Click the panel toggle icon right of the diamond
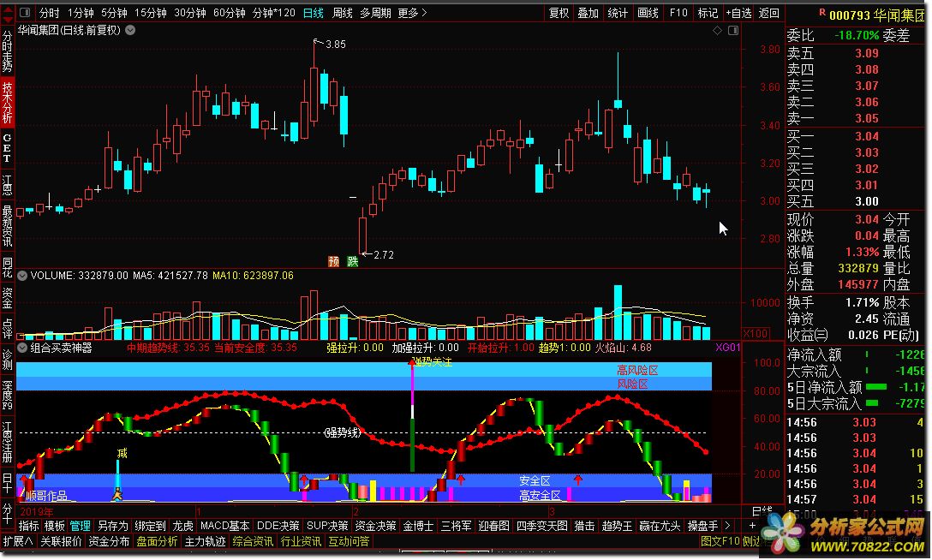The height and width of the screenshot is (560, 932). tap(733, 31)
